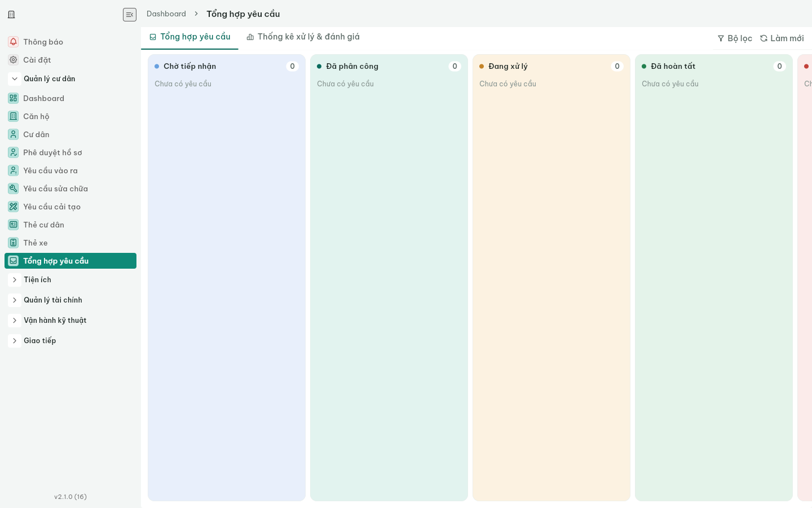The height and width of the screenshot is (508, 812).
Task: Open Cài đặt in the sidebar
Action: 70,60
